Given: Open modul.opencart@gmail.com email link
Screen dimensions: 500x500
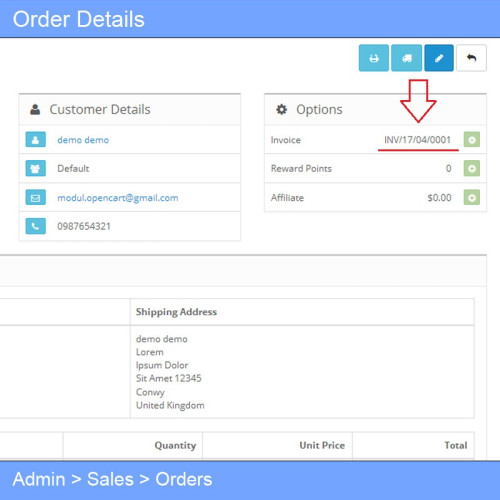Looking at the screenshot, I should click(118, 198).
